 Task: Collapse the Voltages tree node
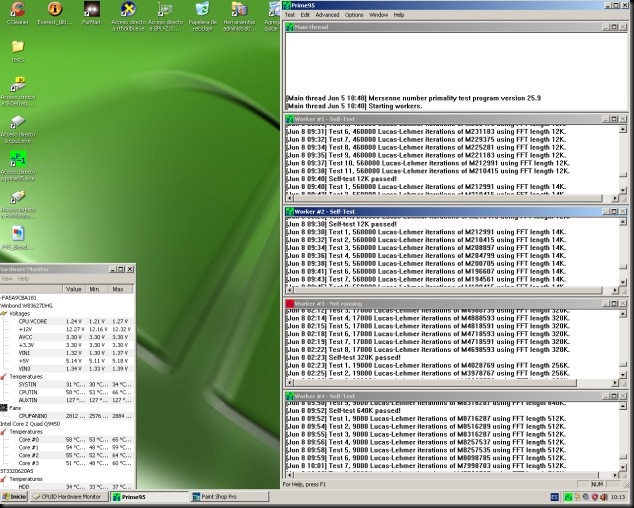(4, 314)
